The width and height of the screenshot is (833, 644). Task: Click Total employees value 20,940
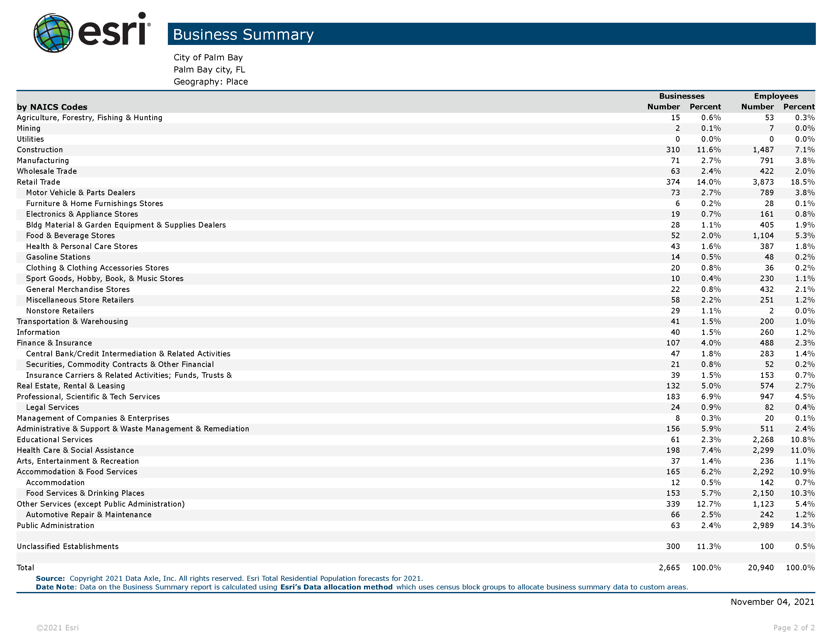(761, 567)
